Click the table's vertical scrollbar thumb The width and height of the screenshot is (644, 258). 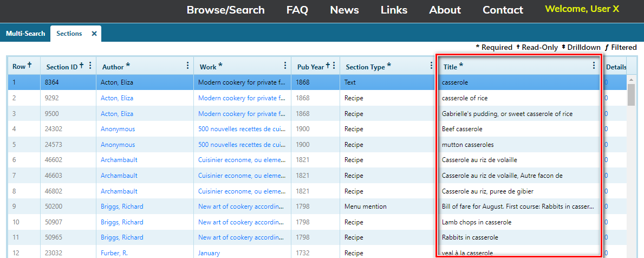631,95
